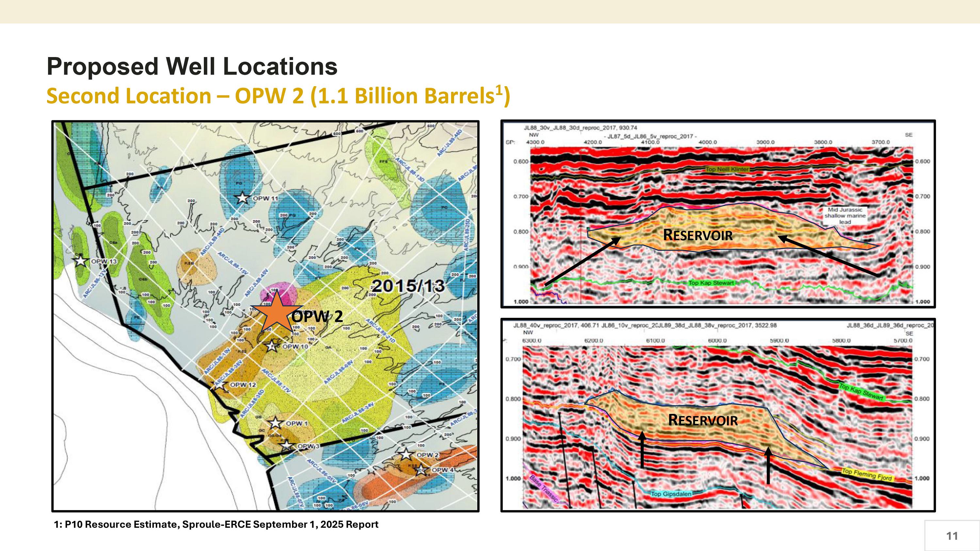
Task: Click the OPW 3 star marker
Action: tap(286, 446)
